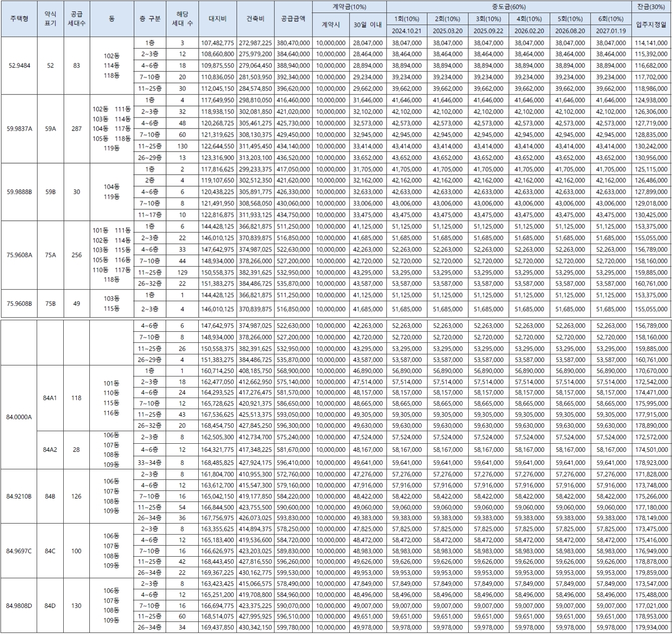Click the 주택형 column header
The height and width of the screenshot is (635, 672).
[x=19, y=19]
